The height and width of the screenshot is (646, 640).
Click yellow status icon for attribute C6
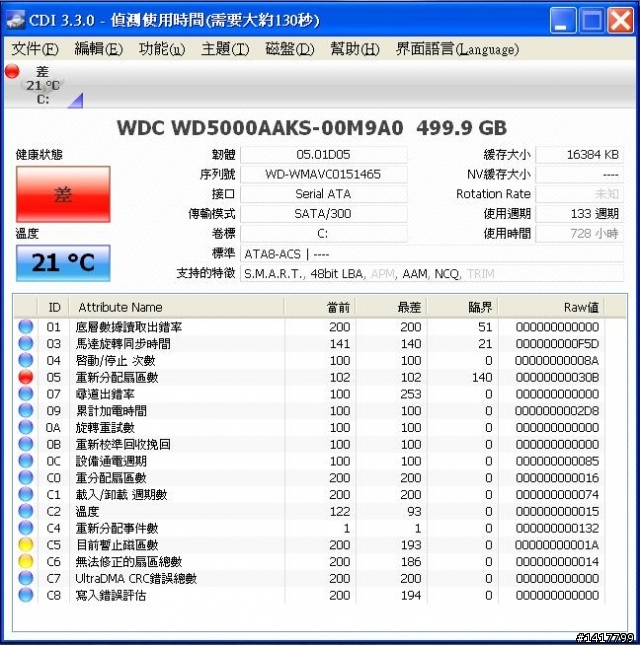[26, 562]
